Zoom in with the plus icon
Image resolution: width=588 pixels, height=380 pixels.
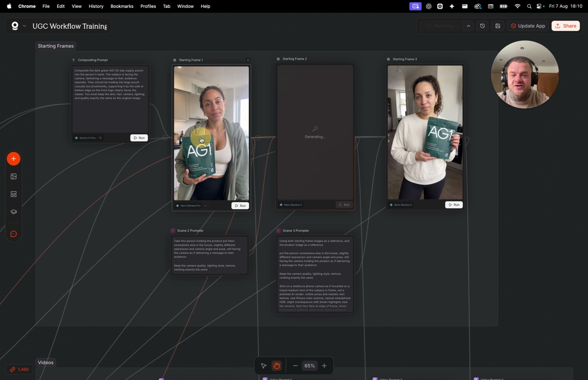click(324, 365)
